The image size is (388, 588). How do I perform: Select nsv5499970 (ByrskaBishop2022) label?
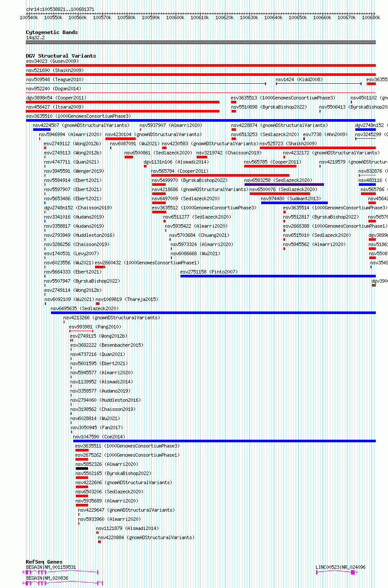190,180
